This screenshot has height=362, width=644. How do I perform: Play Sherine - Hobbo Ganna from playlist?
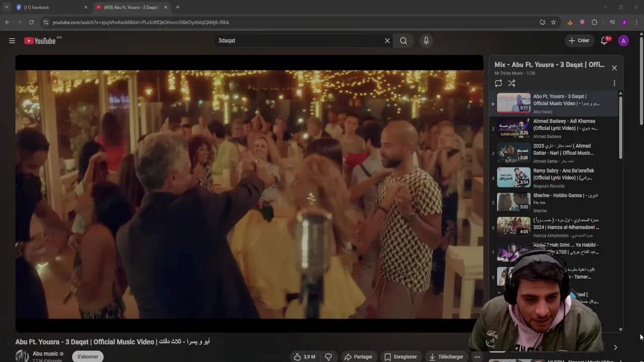tap(553, 202)
